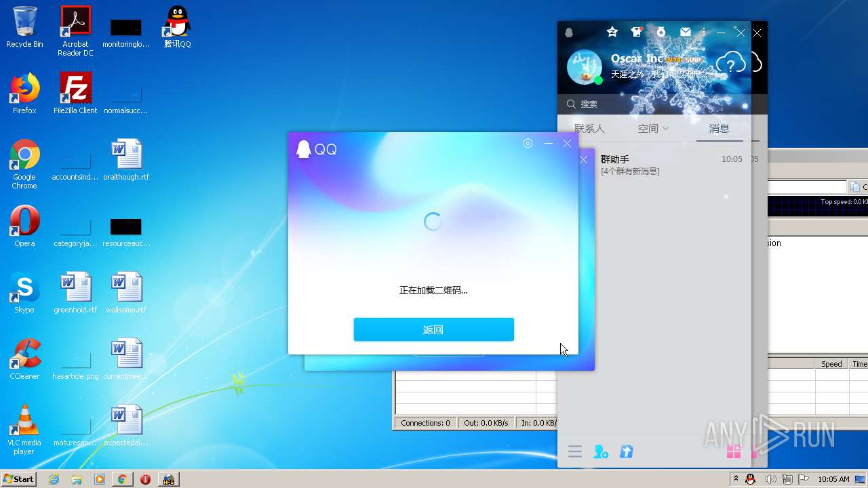Minimize the QQ login dialog
The width and height of the screenshot is (868, 488).
tap(549, 143)
